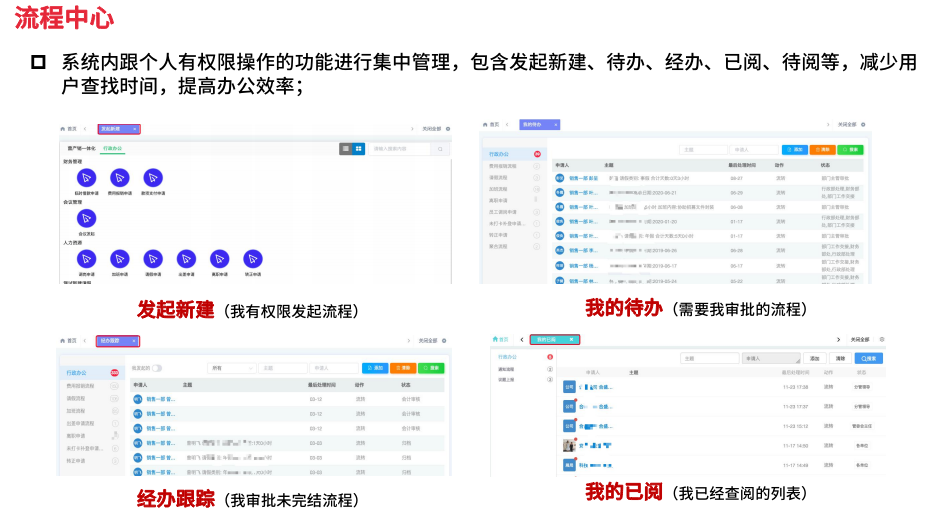Click blue 搜索 button in 我的已阅
943x525 pixels.
868,358
